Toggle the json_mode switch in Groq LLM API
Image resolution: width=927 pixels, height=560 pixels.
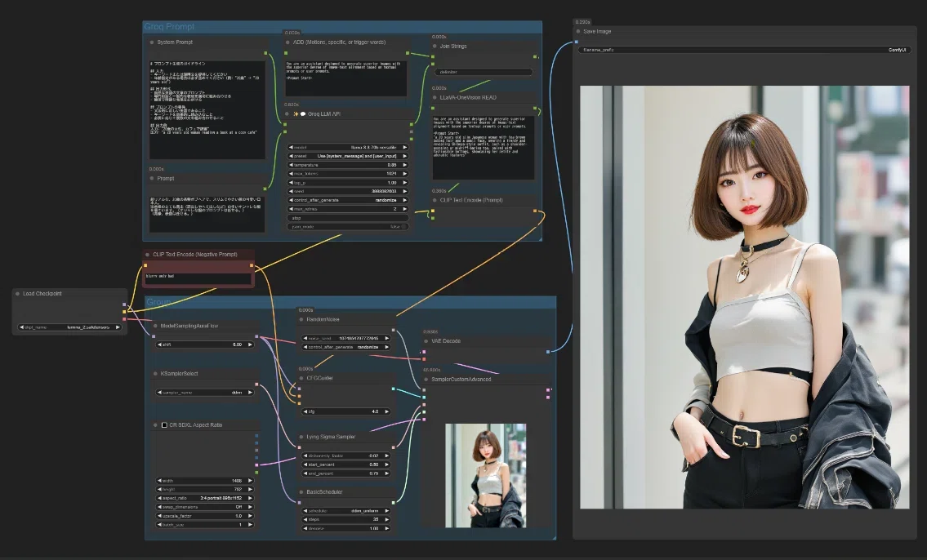click(348, 227)
